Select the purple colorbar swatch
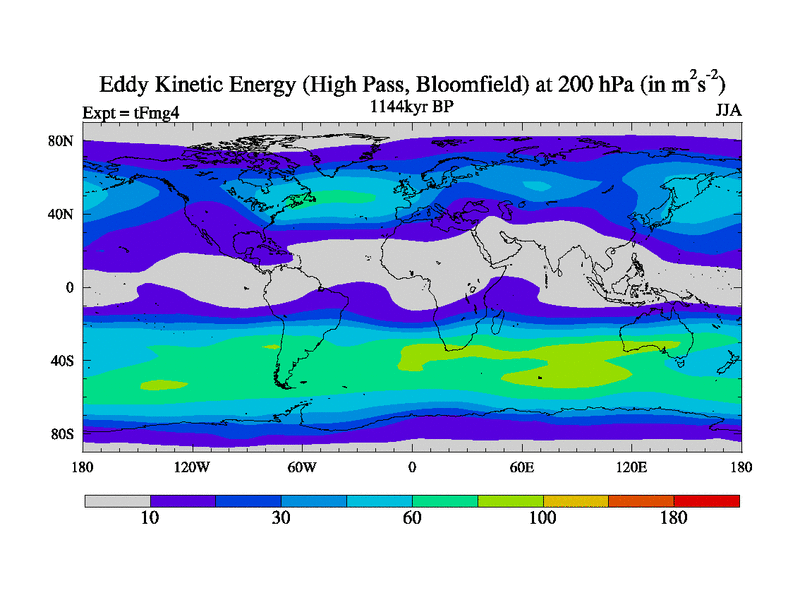Screen dimensions: 800x600 (182, 500)
